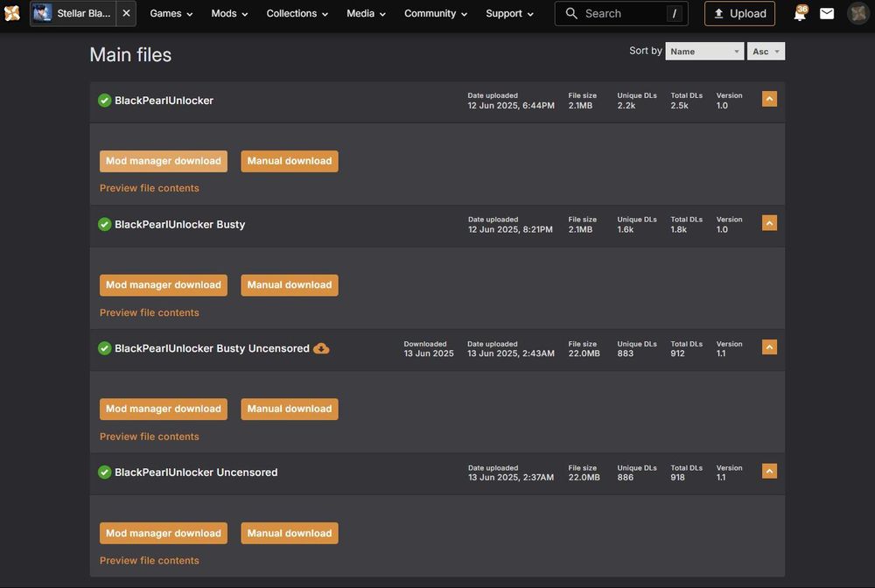
Task: Click the green checkmark next to BlackPearlUnlocker
Action: click(105, 101)
